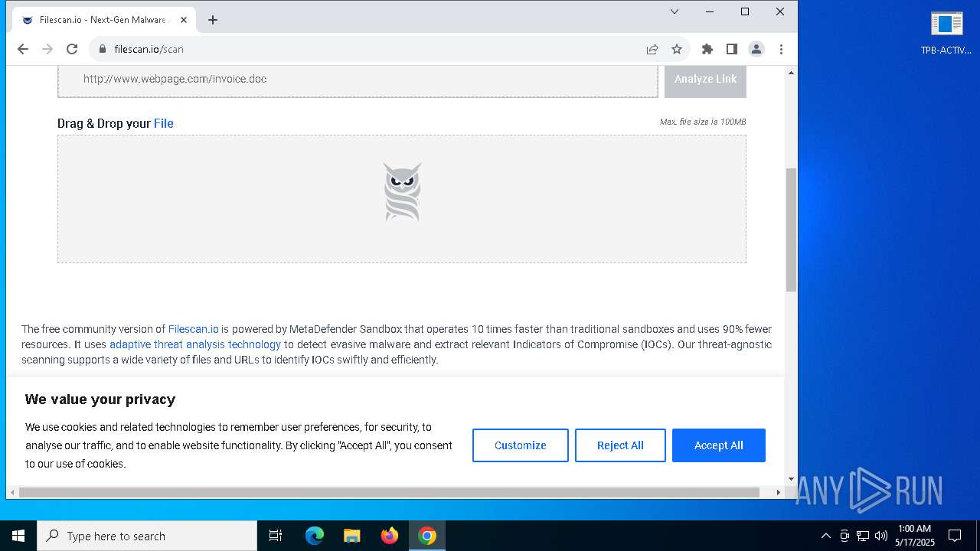This screenshot has width=980, height=551.
Task: Click the scroll right arrow of horizontal scrollbar
Action: [779, 492]
